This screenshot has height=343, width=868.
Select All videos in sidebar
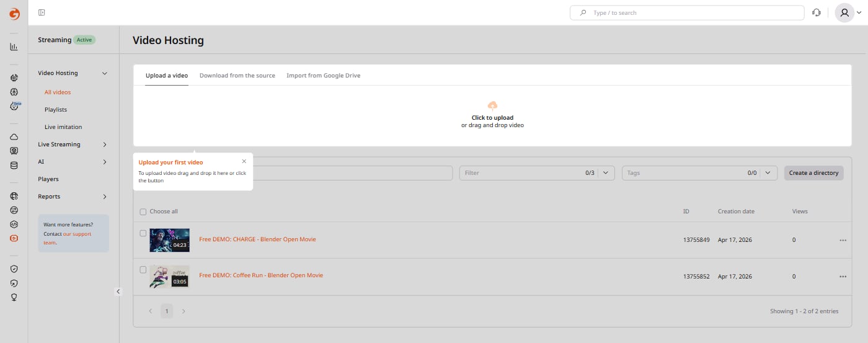click(58, 92)
